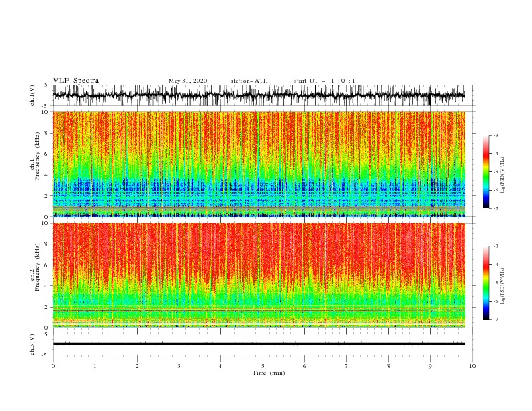Click the ch.1 'Frequency (kHz)' axis label

38,156
